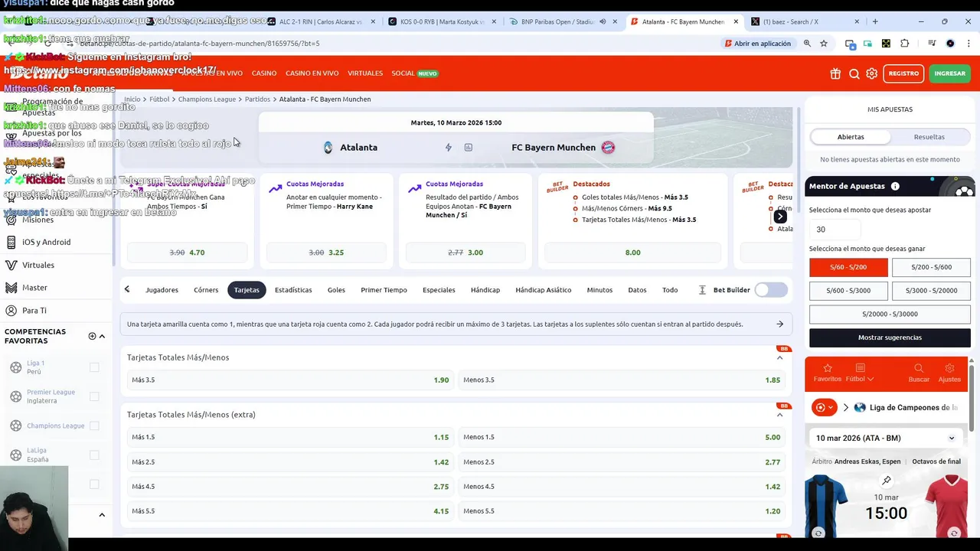Select Menos 1.5 odds 5.00
This screenshot has height=551, width=980.
(622, 438)
